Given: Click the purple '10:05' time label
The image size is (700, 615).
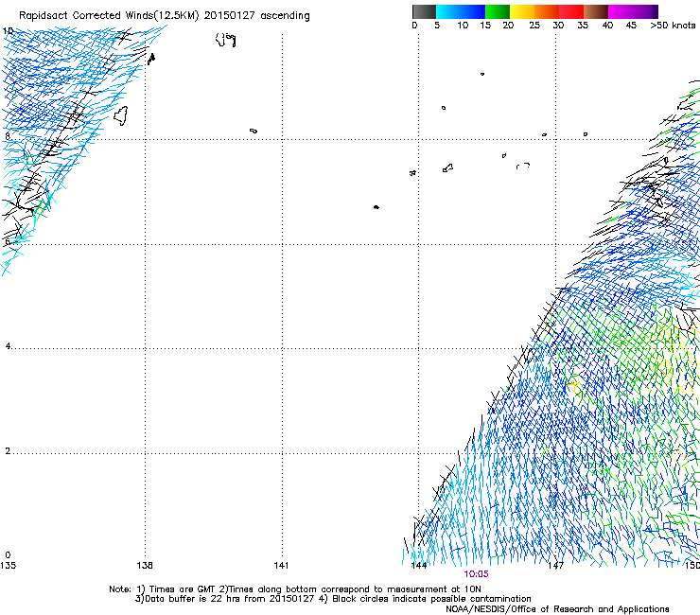Looking at the screenshot, I should click(x=476, y=574).
